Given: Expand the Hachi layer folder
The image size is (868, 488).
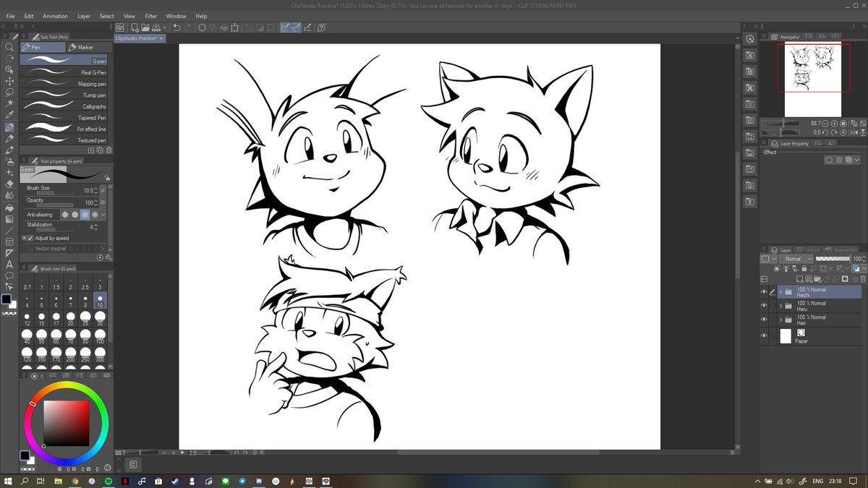Looking at the screenshot, I should click(780, 292).
